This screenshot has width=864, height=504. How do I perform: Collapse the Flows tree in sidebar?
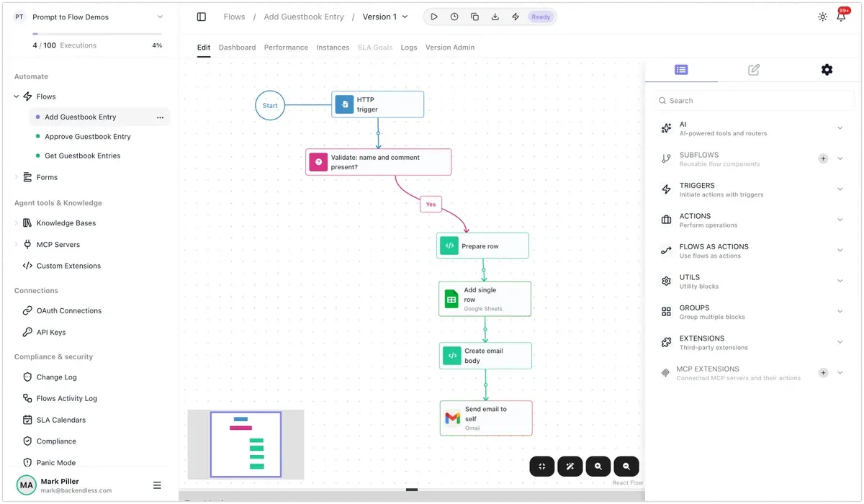point(17,96)
